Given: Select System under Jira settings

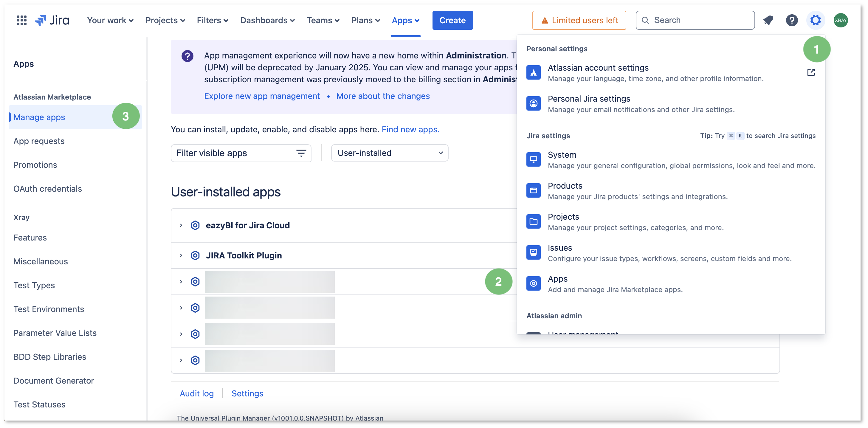Looking at the screenshot, I should click(671, 160).
